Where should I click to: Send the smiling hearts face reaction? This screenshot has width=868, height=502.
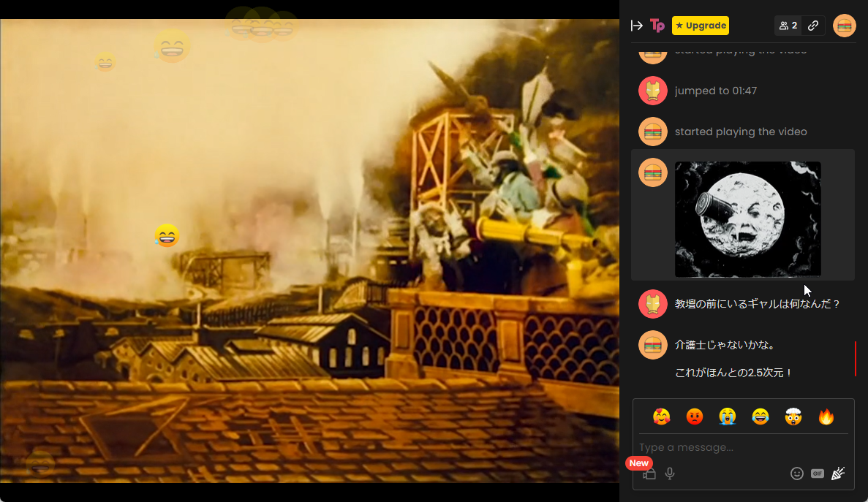pos(662,417)
